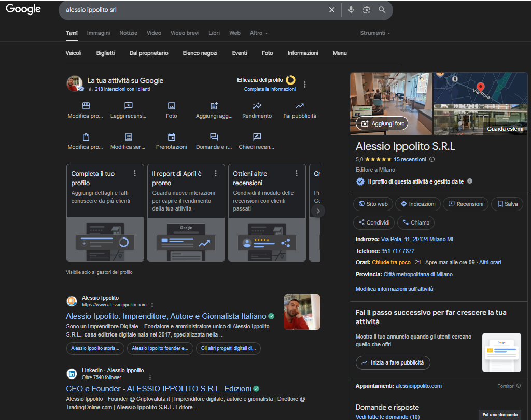531x420 pixels.
Task: Get directions with the Indicazioni button
Action: pos(418,204)
